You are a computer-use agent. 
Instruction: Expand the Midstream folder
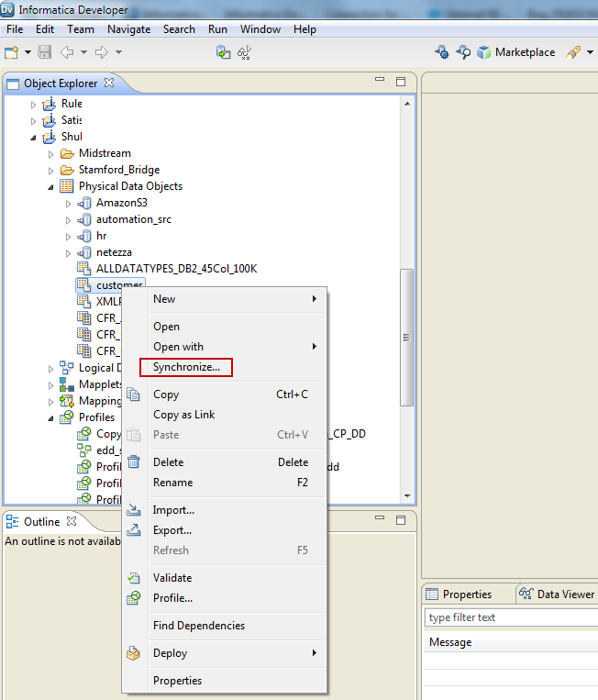[x=51, y=154]
